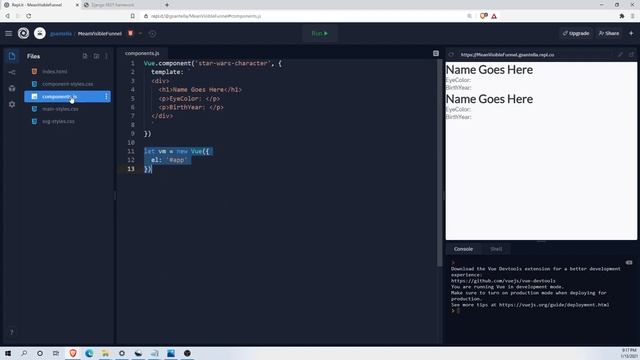The image size is (640, 360).
Task: Click the HTML5 language badge icon
Action: (131, 33)
